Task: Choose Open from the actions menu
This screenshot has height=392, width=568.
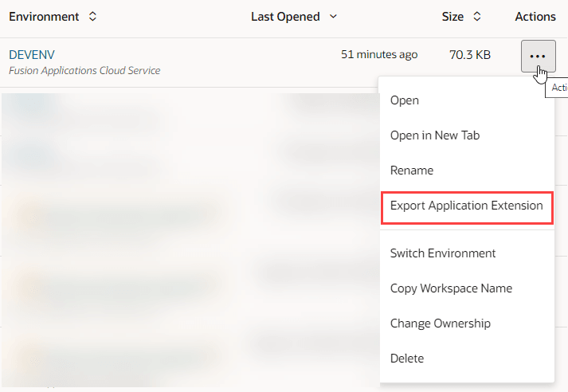Action: tap(404, 100)
